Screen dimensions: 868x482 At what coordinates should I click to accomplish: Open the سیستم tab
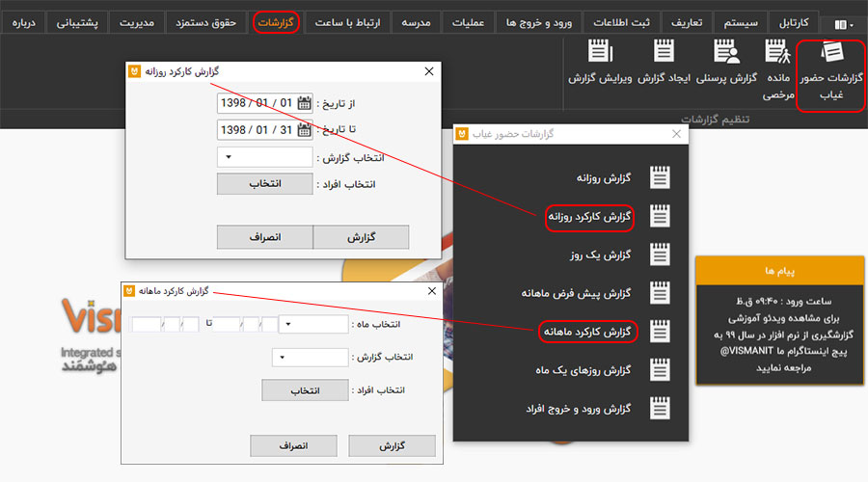tap(741, 23)
